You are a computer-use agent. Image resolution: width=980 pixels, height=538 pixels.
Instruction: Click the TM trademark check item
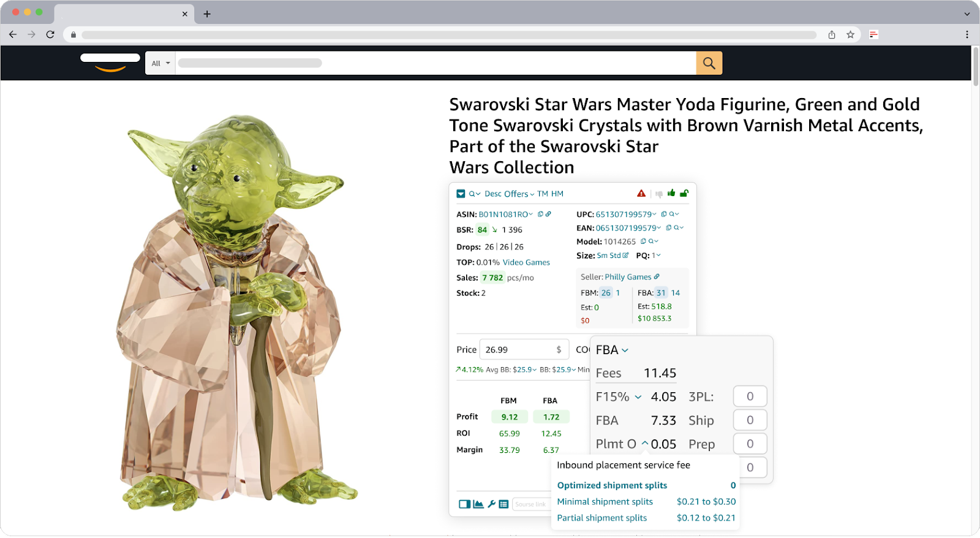(x=543, y=194)
